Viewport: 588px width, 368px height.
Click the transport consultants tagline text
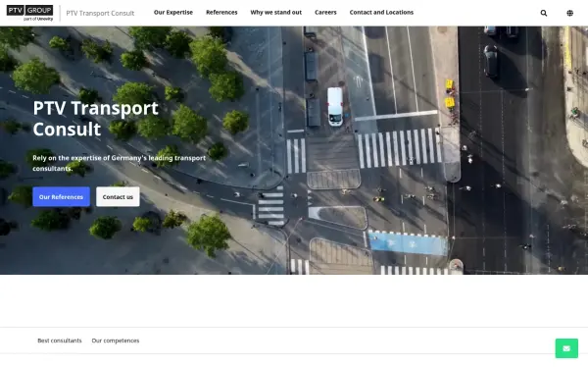pyautogui.click(x=119, y=163)
